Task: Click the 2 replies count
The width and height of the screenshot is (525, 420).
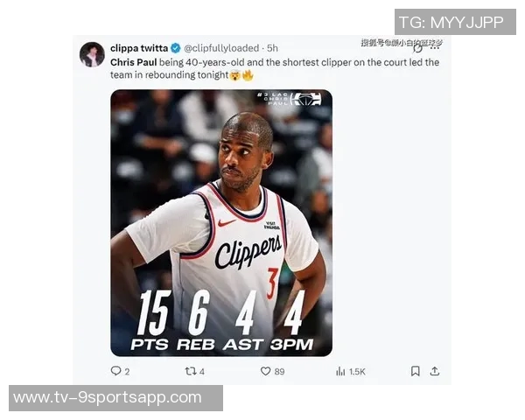Action: pos(127,372)
